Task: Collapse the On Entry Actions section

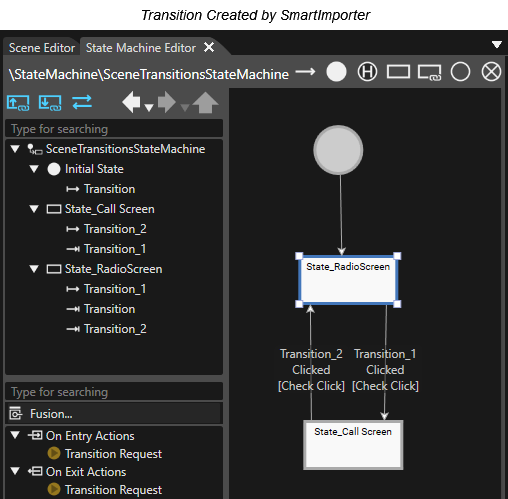Action: tap(15, 435)
